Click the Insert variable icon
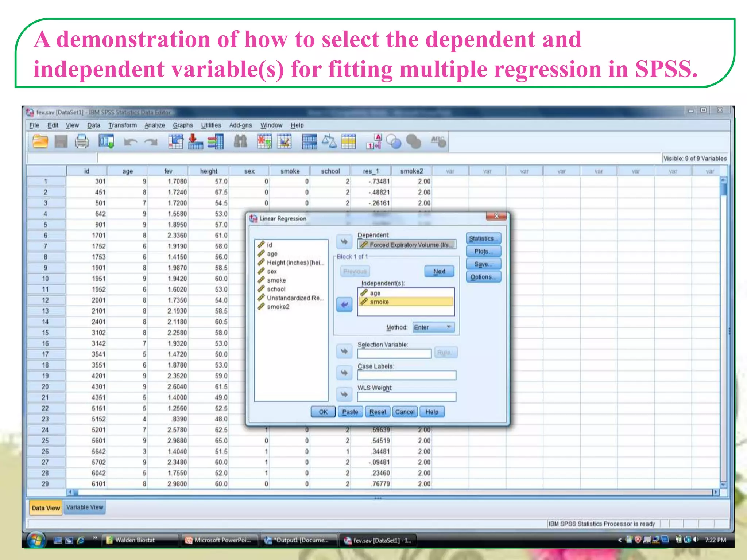The image size is (747, 560). [284, 142]
